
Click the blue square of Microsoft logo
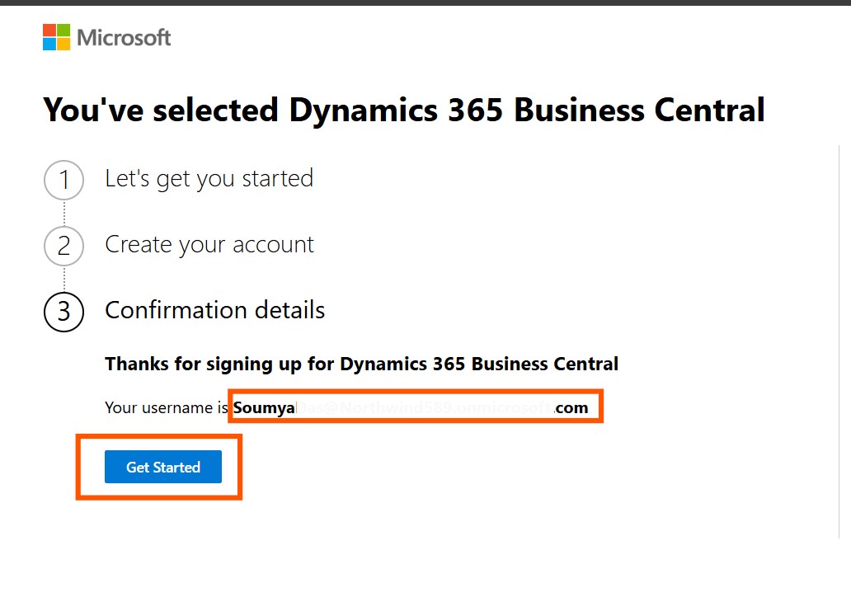pos(49,44)
